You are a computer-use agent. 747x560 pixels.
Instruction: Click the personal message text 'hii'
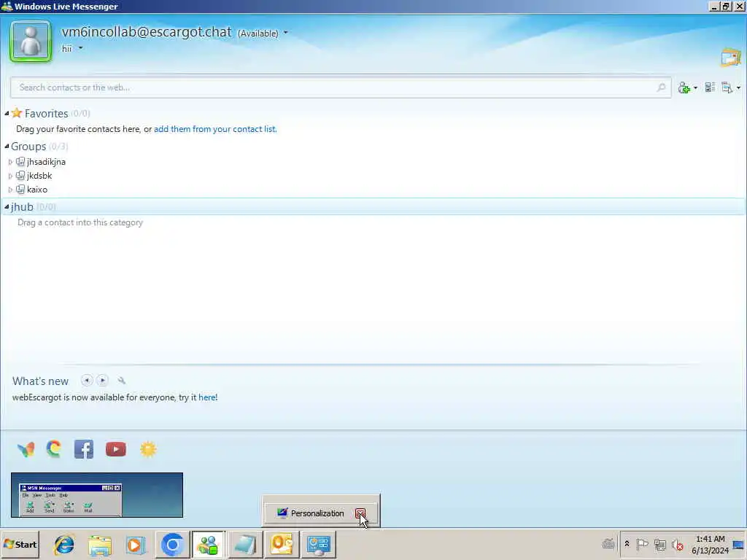(66, 49)
